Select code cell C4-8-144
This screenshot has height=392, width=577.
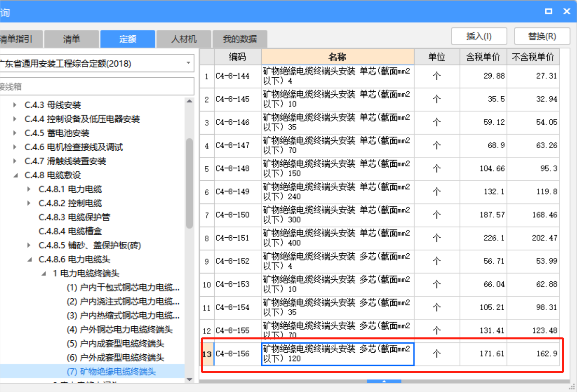[x=238, y=76]
